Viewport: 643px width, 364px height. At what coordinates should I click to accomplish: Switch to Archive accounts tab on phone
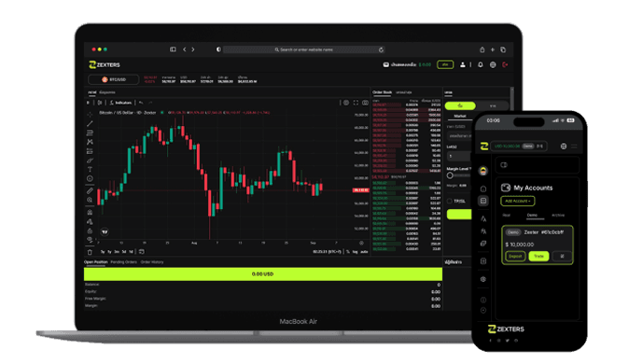click(x=558, y=215)
